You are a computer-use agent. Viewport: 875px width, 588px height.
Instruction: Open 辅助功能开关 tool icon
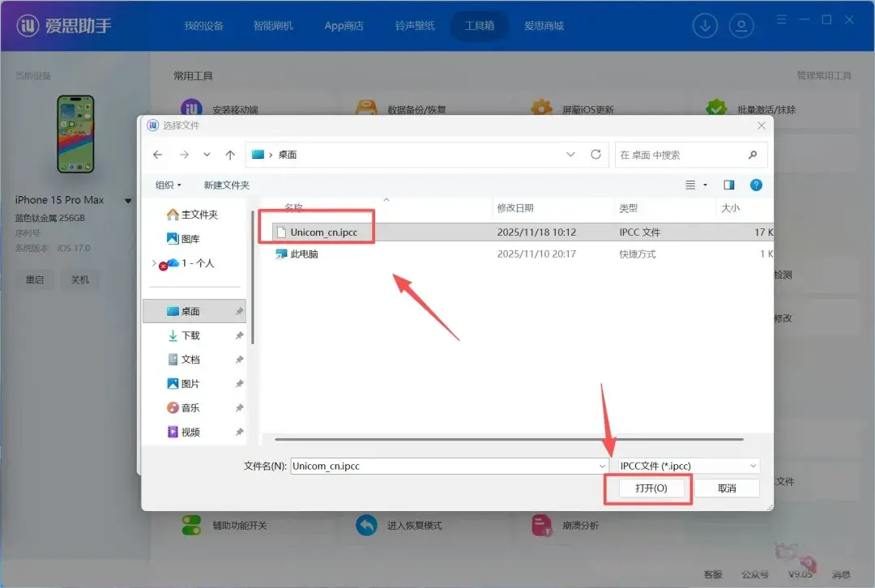(x=191, y=525)
